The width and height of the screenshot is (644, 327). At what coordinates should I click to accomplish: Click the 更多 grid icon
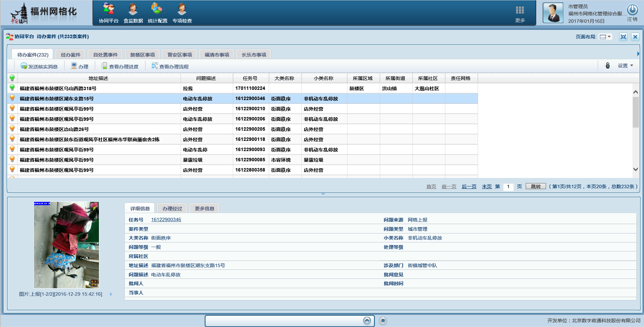[520, 10]
